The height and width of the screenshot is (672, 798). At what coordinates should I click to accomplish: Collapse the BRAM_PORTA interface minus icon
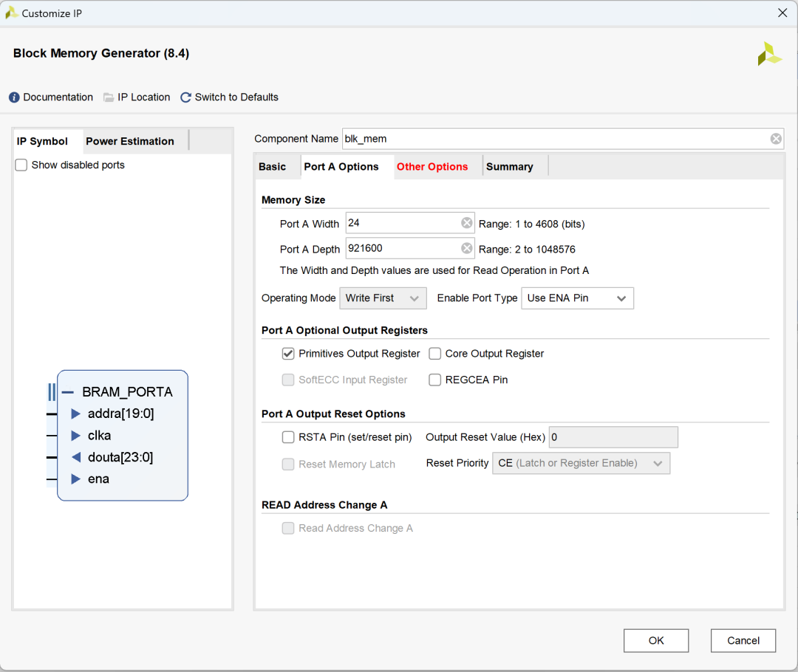coord(68,392)
